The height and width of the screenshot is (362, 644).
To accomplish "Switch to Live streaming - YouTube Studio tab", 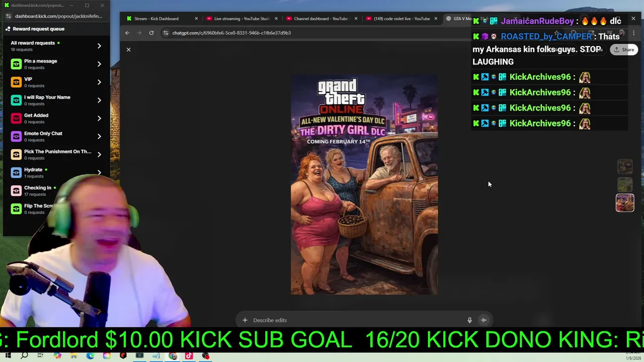I will (242, 19).
